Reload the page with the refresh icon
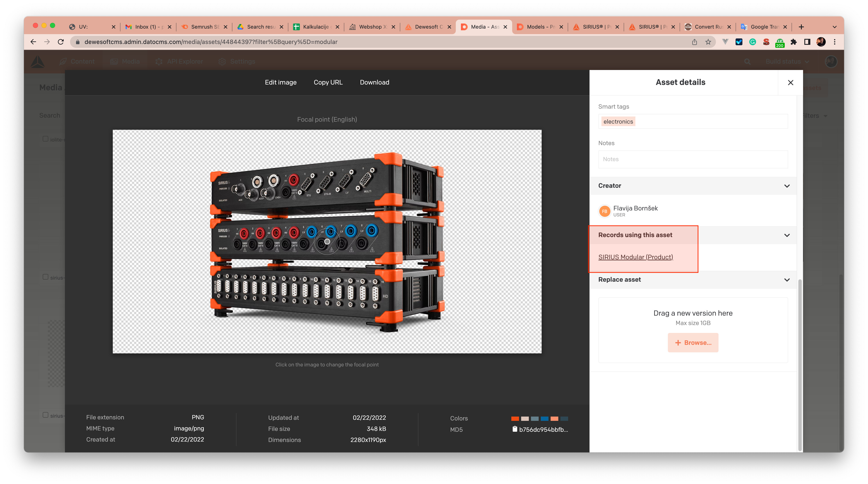The image size is (868, 484). pyautogui.click(x=61, y=42)
